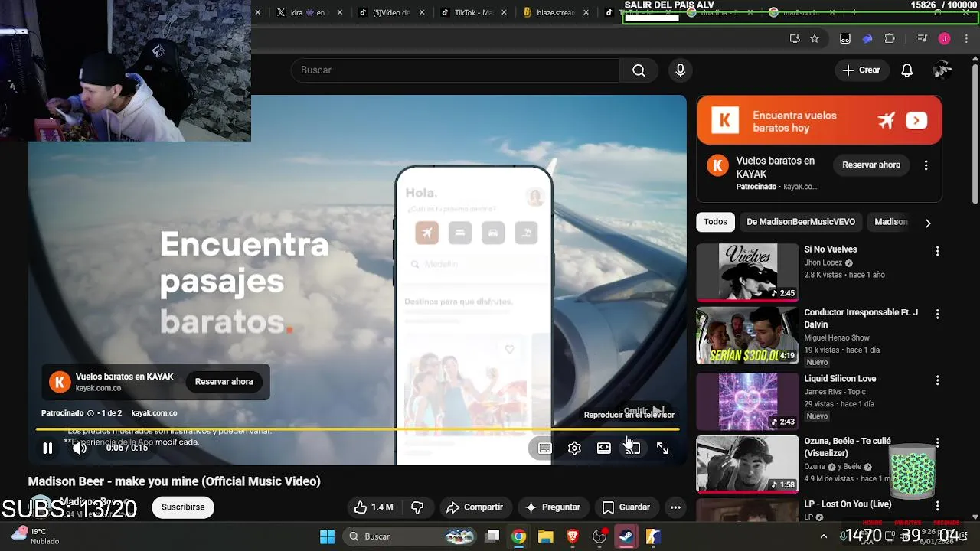
Task: Cast video to a television
Action: tap(632, 448)
